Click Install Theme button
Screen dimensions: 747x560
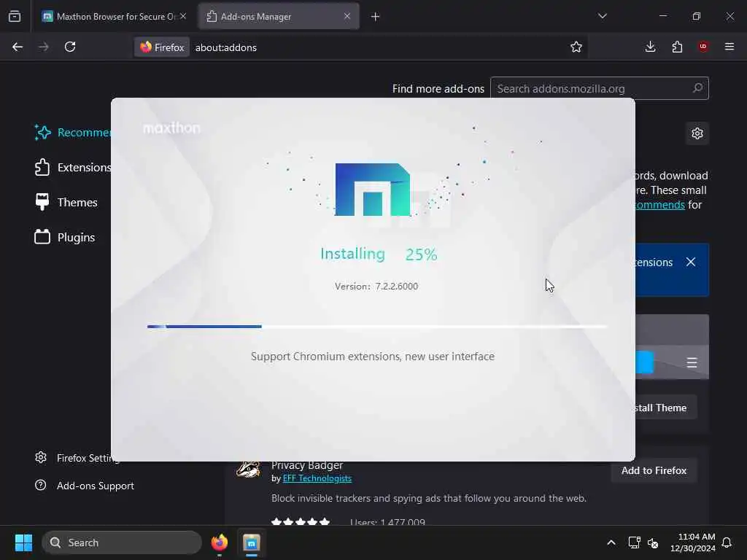click(666, 408)
